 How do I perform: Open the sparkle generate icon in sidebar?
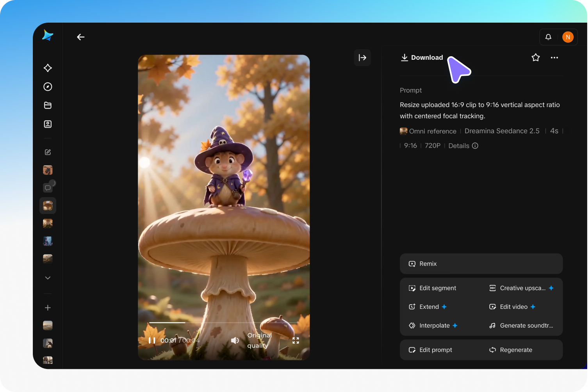[x=48, y=68]
